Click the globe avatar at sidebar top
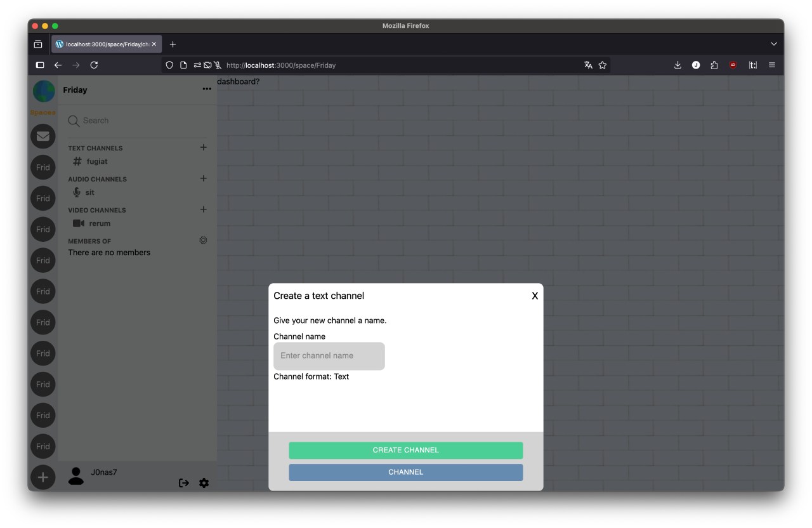 (x=44, y=91)
